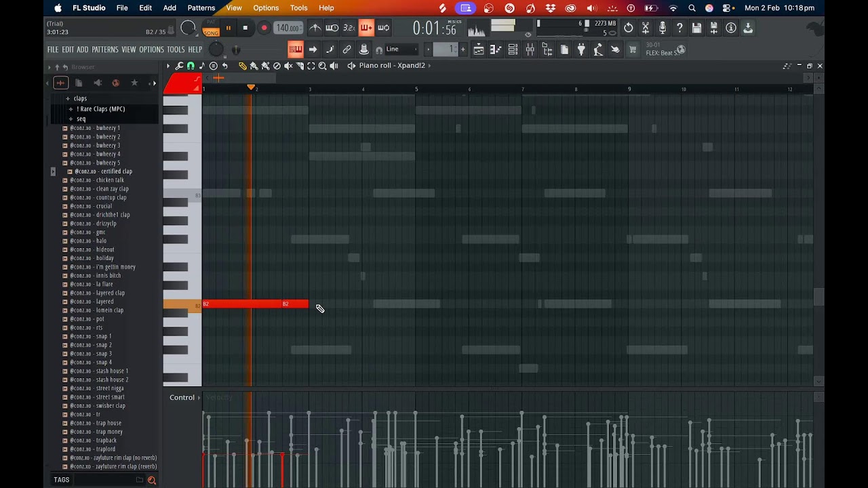
Task: Click the audio editor scissors icon
Action: pos(646,28)
